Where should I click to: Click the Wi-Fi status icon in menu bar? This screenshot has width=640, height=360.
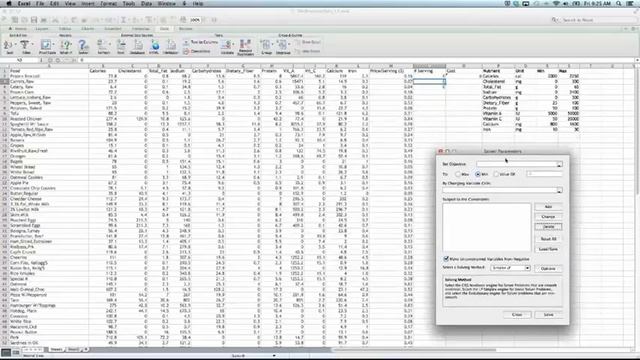coord(556,3)
